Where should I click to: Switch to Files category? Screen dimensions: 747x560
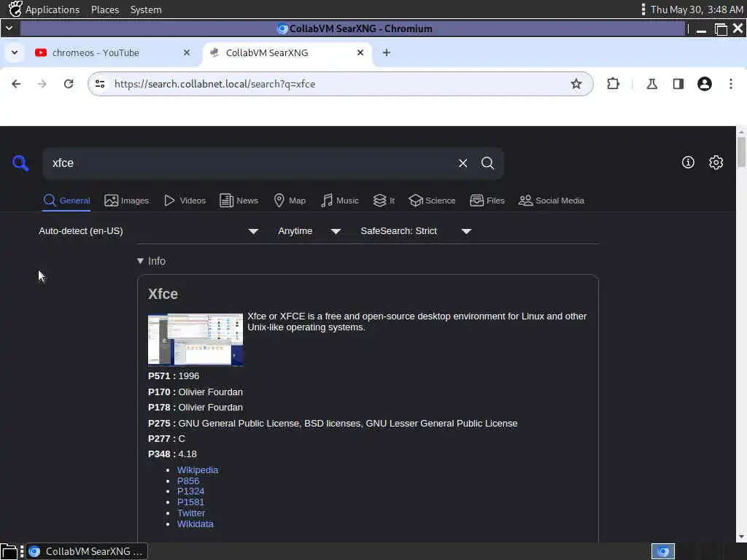(x=487, y=201)
